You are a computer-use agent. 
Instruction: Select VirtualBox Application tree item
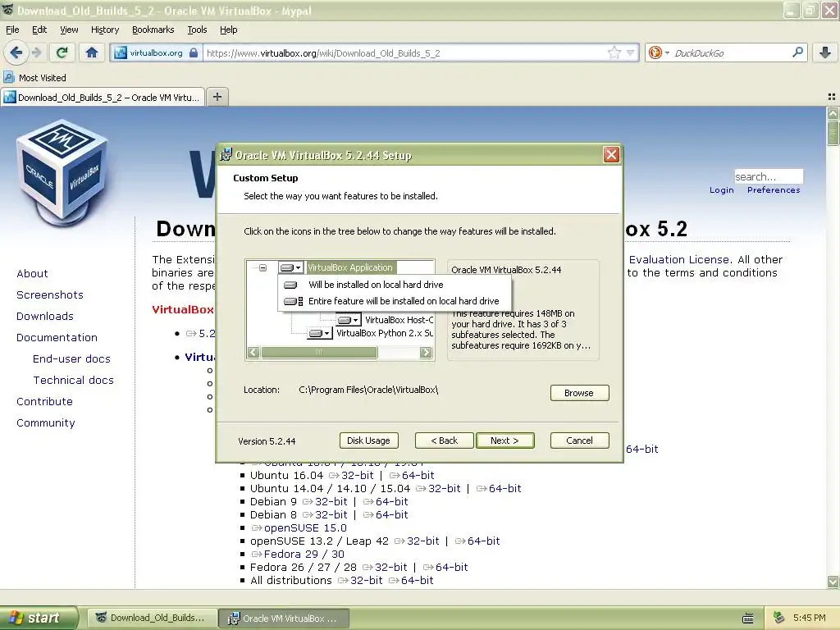(349, 267)
